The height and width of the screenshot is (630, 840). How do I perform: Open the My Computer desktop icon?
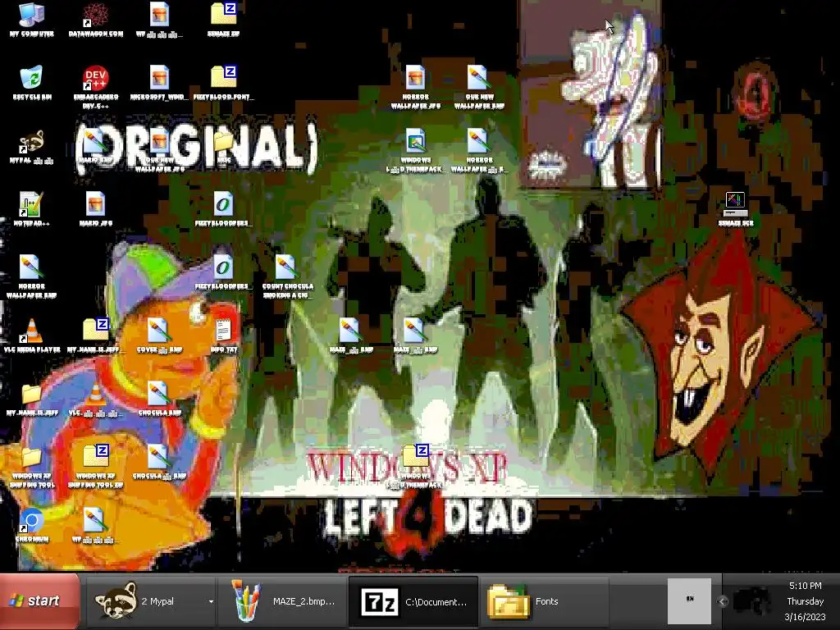[x=32, y=20]
